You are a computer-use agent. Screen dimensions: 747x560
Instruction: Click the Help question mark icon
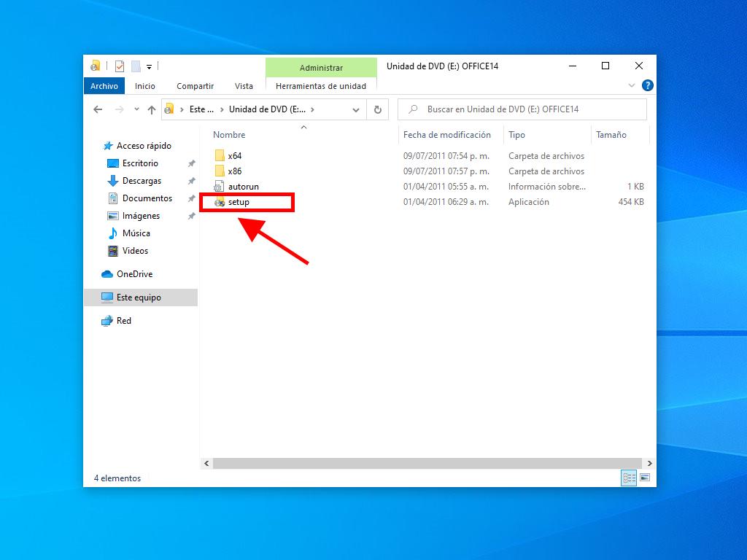(646, 86)
